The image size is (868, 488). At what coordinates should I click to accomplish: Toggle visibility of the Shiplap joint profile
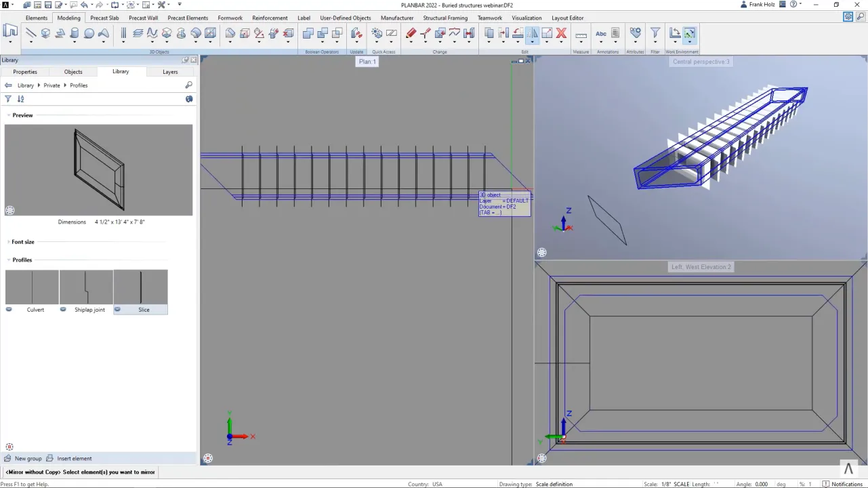pyautogui.click(x=63, y=310)
